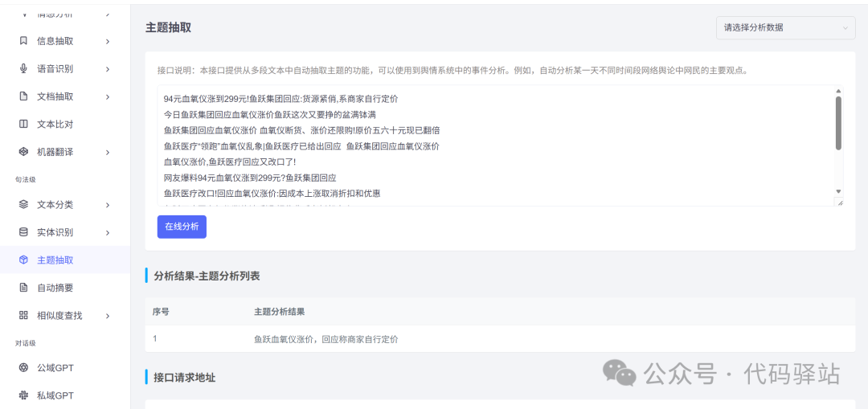Click result cell 鱼跃血氧仪涨价，回应称商家自行定价
Image resolution: width=868 pixels, height=409 pixels.
coord(326,339)
